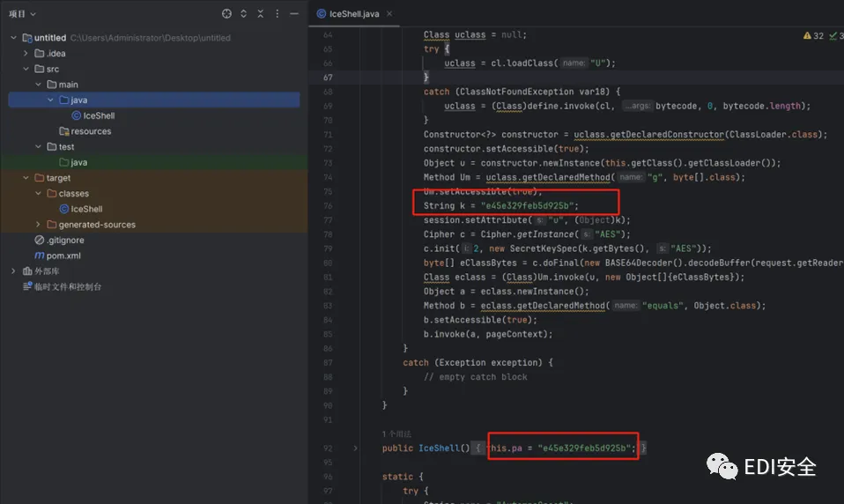Click the string "e45e329feb5d925b" on line 76
This screenshot has height=504, width=844.
527,205
